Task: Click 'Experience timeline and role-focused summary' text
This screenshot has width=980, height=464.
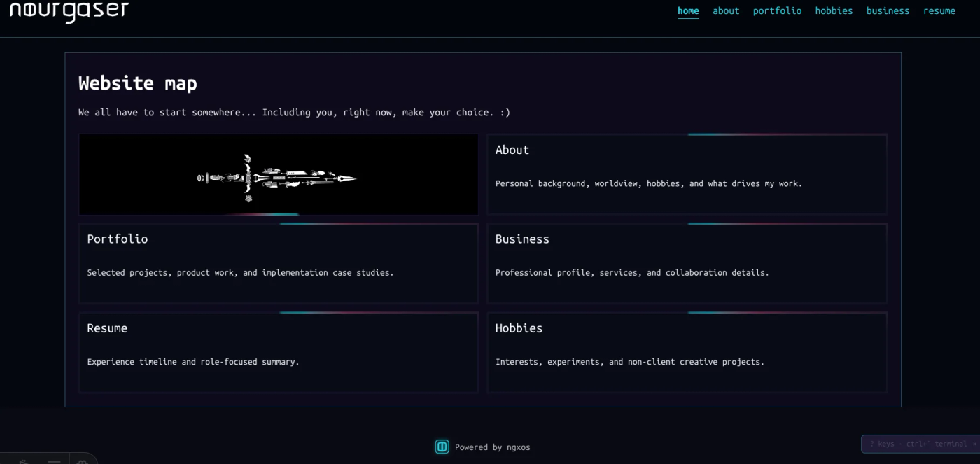Action: pos(193,362)
